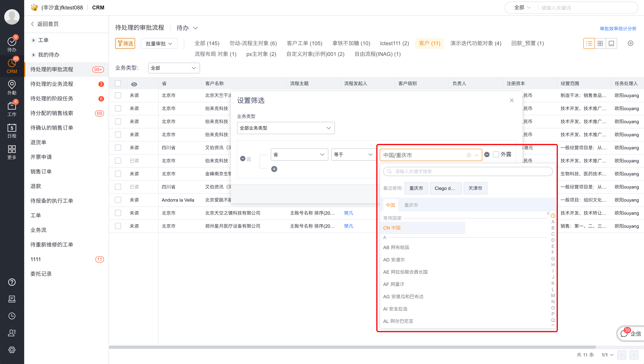Switch to the 重庆市 tab in picker

pos(411,205)
